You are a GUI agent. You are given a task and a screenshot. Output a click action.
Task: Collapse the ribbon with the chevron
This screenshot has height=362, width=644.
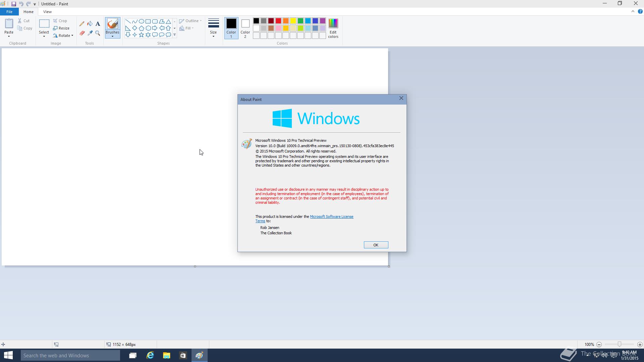(x=633, y=11)
